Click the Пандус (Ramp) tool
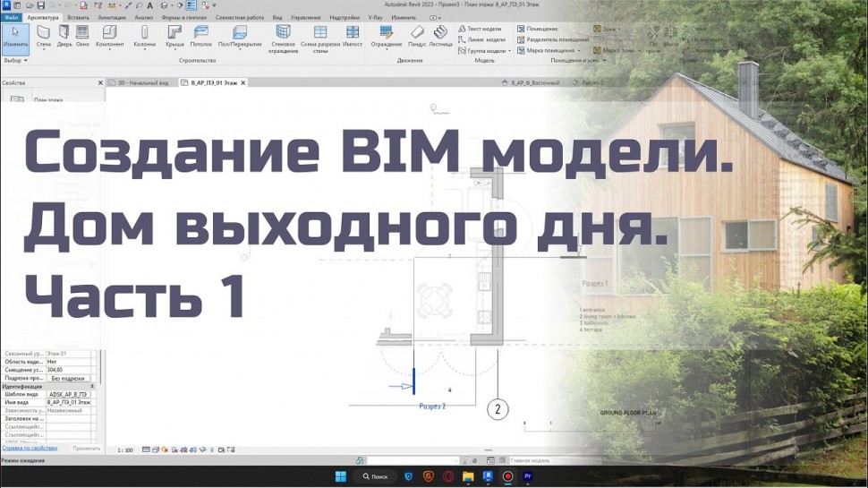 (x=417, y=36)
